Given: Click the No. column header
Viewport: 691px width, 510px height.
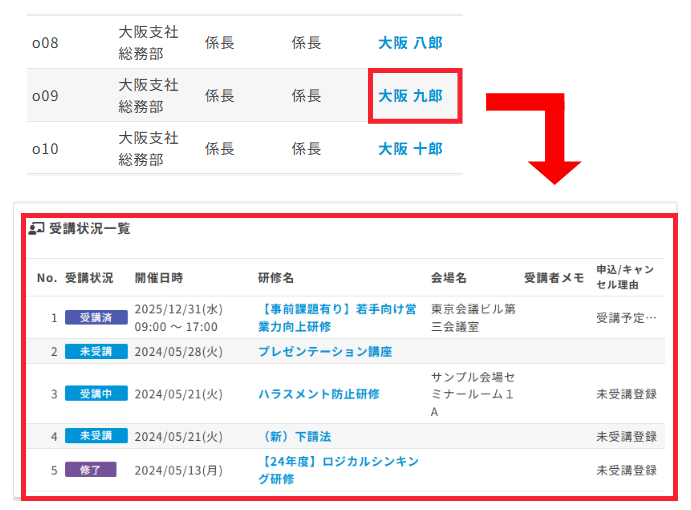Looking at the screenshot, I should coord(47,278).
